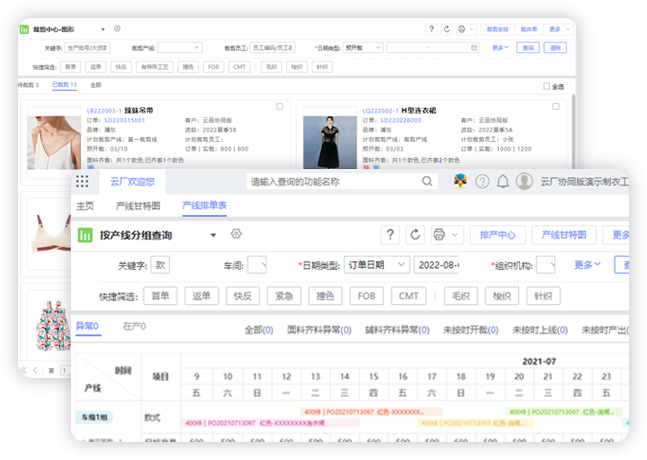Open settings gear beside 按产线分组查询

click(x=237, y=234)
